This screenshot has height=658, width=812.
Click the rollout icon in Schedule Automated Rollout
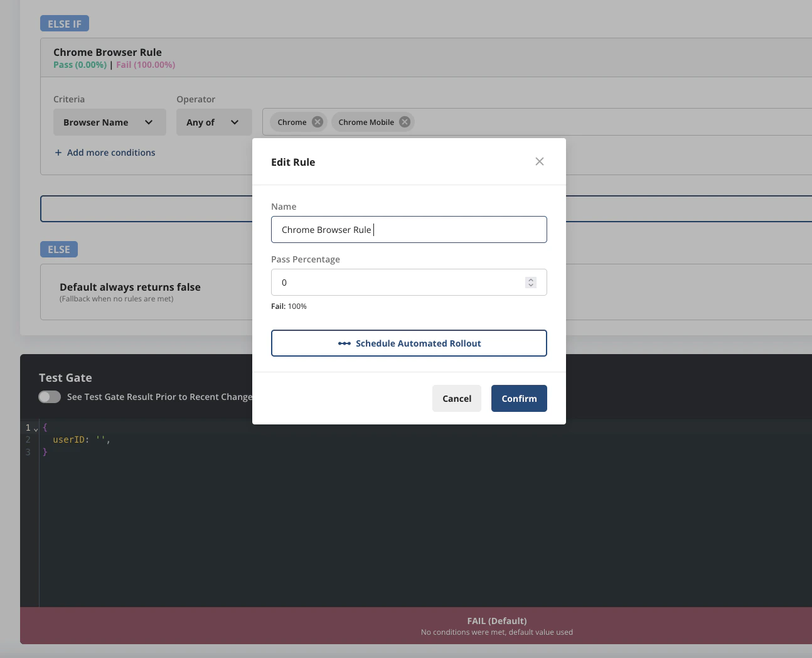pyautogui.click(x=344, y=343)
